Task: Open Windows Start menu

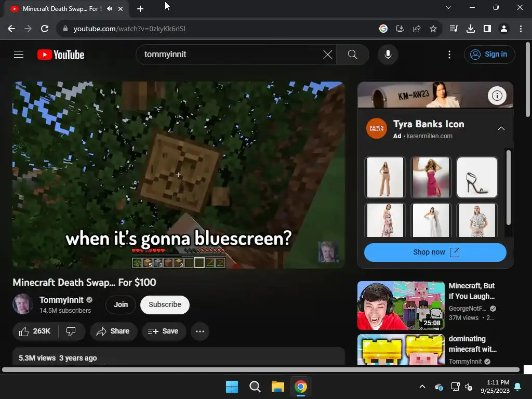Action: [232, 387]
